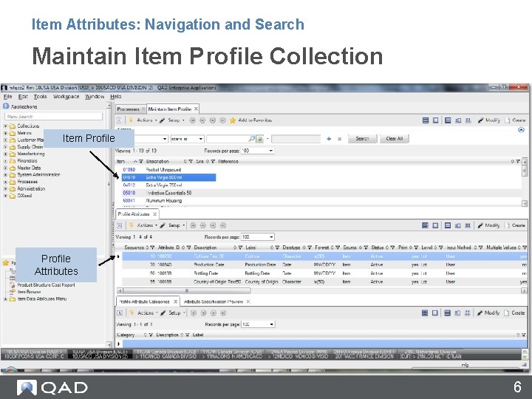The width and height of the screenshot is (532, 399).
Task: Click the Modify pencil in Maintain Item Profile toolbar
Action: click(x=489, y=120)
